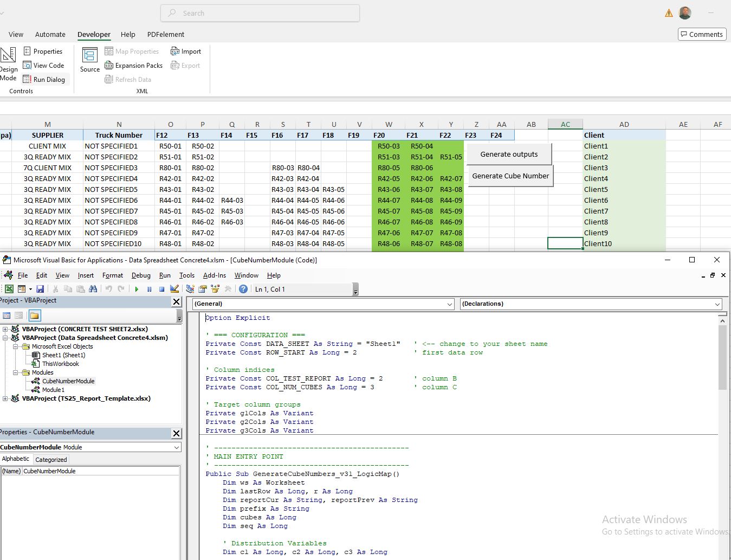Reset execution with the square Stop icon

coord(161,289)
